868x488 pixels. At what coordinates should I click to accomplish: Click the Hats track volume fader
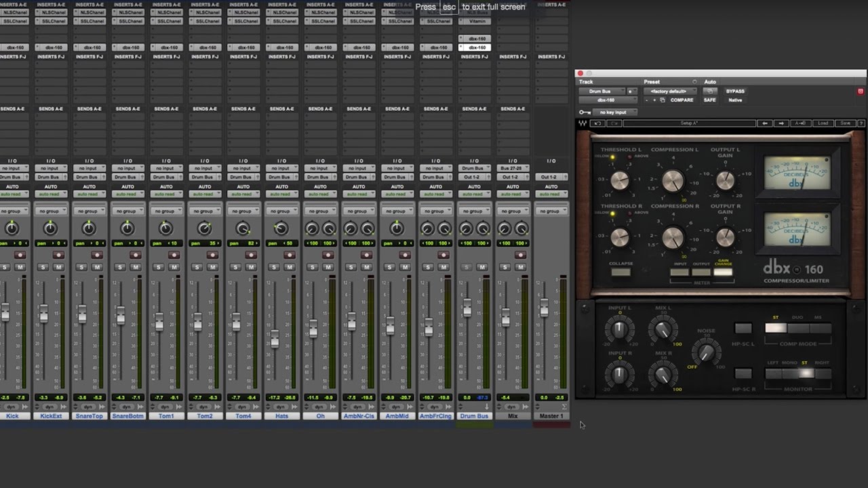[x=274, y=339]
